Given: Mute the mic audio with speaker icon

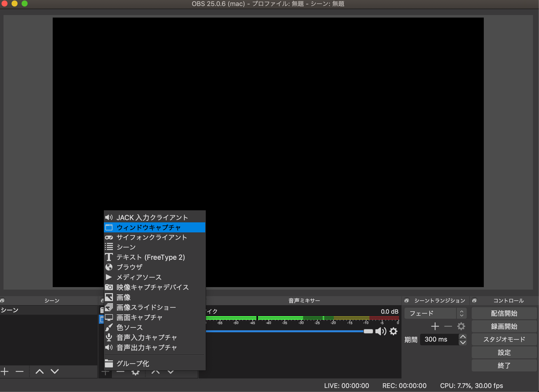Looking at the screenshot, I should pos(381,331).
